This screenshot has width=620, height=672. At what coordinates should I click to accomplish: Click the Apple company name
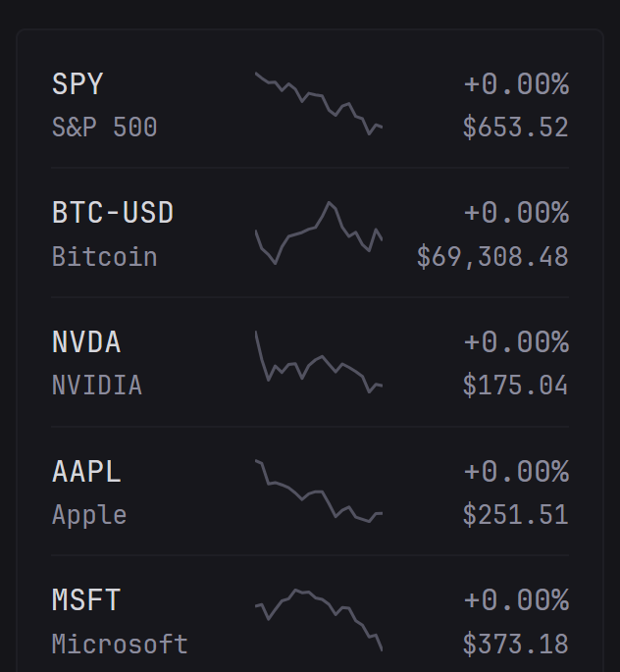coord(89,515)
